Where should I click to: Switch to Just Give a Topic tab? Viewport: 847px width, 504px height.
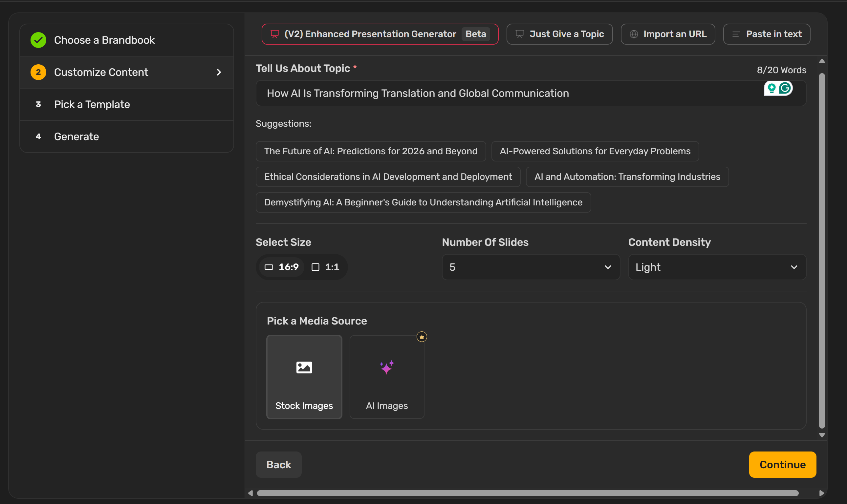(559, 34)
